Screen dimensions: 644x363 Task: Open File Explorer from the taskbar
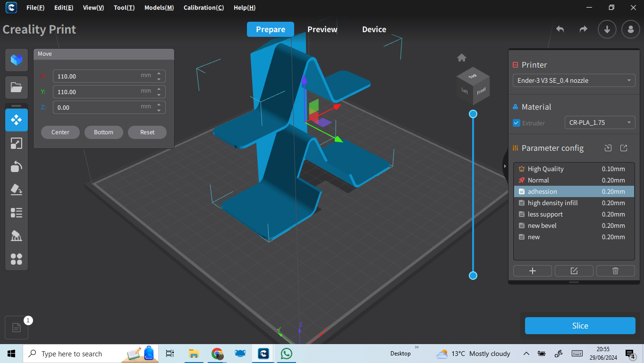coord(194,354)
